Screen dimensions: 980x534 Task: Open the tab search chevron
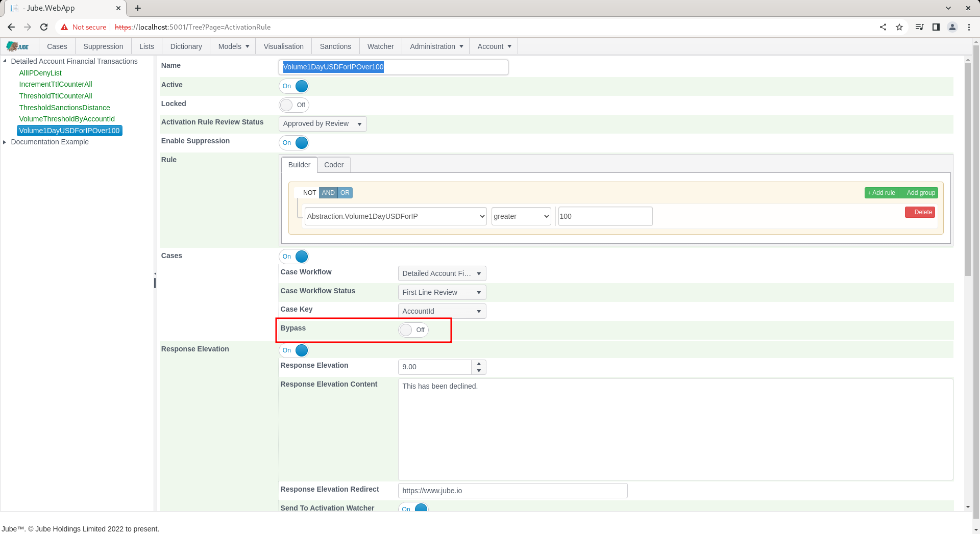click(x=948, y=8)
